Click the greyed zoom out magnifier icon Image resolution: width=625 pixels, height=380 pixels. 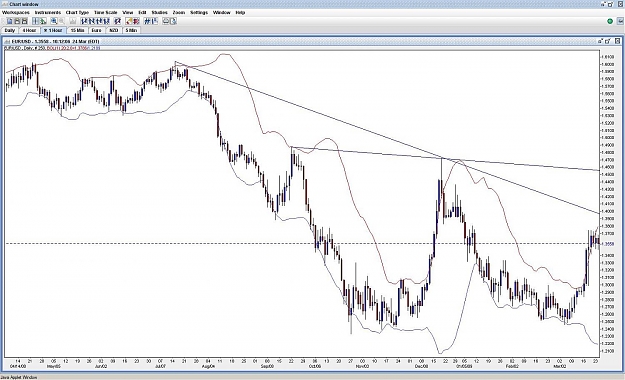(x=61, y=21)
